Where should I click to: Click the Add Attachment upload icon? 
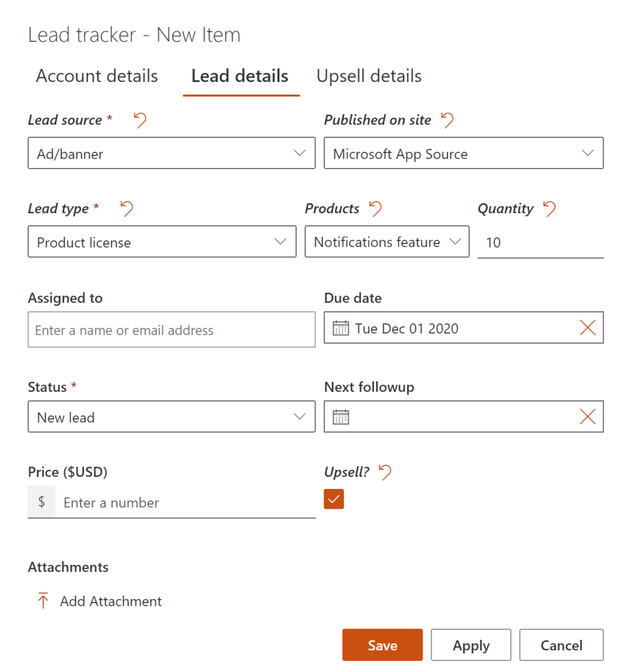43,601
